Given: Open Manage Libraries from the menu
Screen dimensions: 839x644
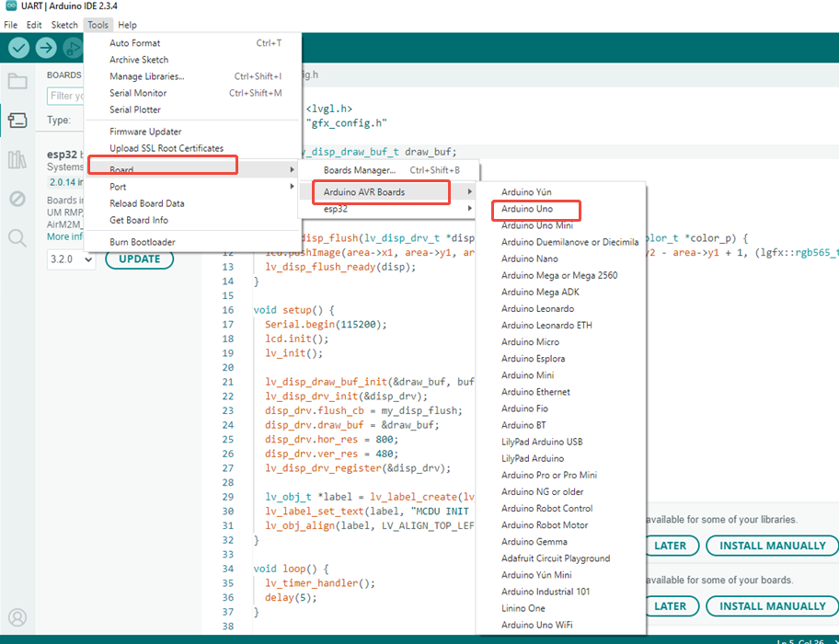Looking at the screenshot, I should (x=192, y=76).
